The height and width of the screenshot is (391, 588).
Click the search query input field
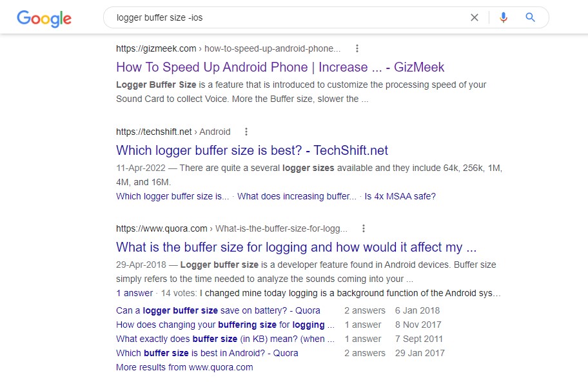290,17
